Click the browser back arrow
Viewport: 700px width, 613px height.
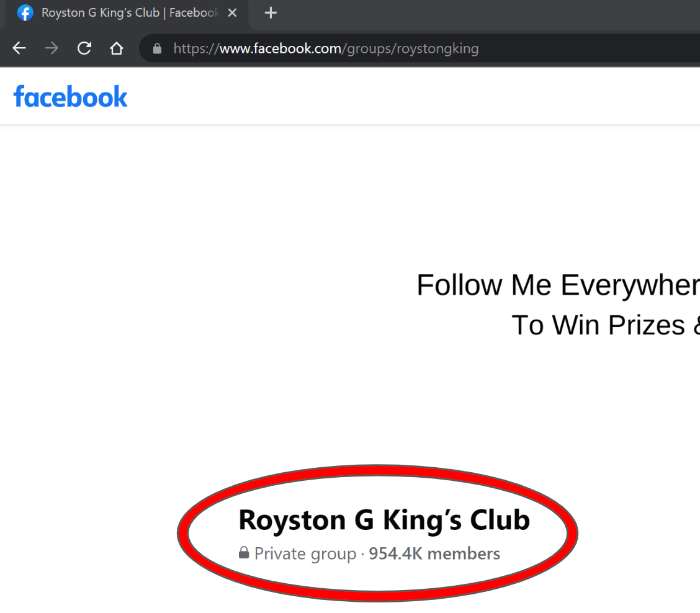19,48
